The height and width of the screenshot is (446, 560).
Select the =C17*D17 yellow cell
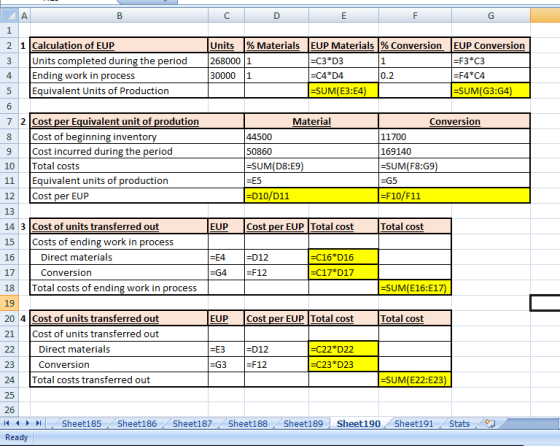[343, 272]
